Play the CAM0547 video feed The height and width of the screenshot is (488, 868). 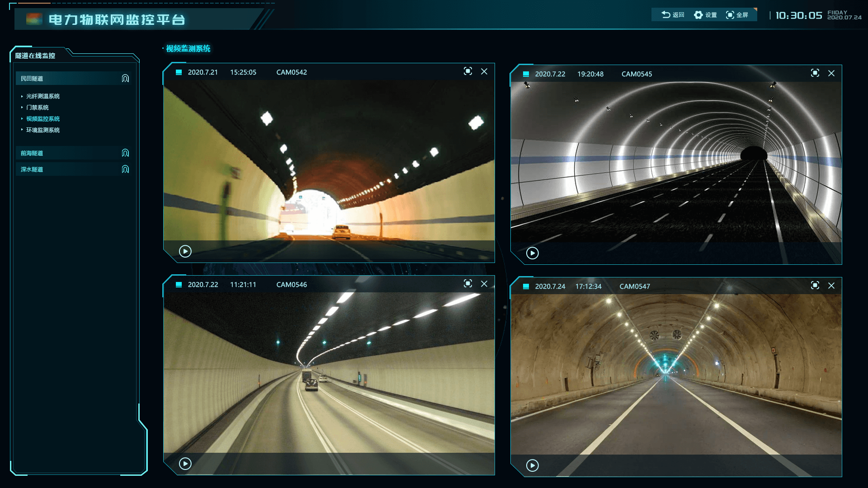tap(533, 465)
